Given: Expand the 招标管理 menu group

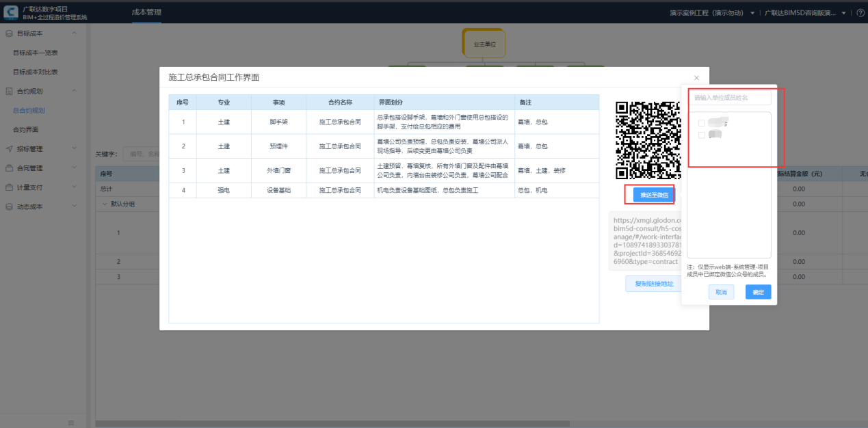Looking at the screenshot, I should 74,148.
